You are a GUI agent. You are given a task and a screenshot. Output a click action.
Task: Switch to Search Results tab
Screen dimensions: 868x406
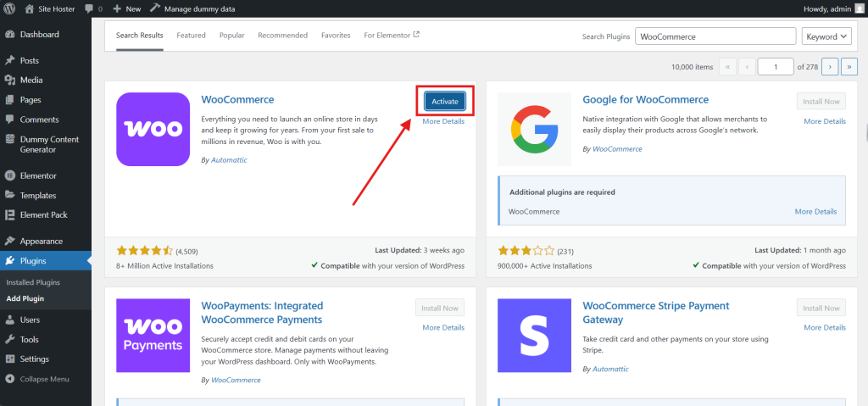coord(140,36)
